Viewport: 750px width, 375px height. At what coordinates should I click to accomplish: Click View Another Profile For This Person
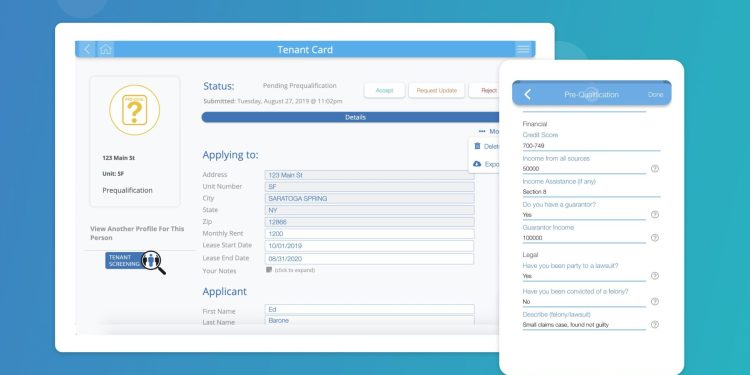tap(137, 233)
